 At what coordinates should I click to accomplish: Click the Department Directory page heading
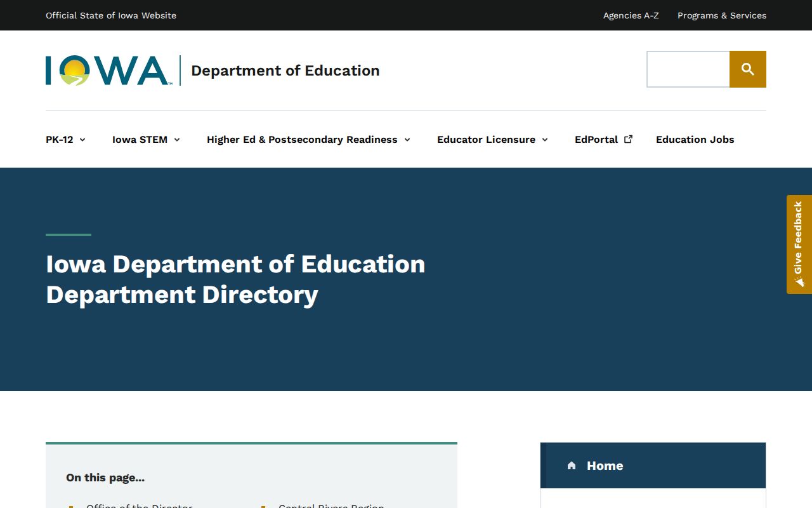(235, 279)
